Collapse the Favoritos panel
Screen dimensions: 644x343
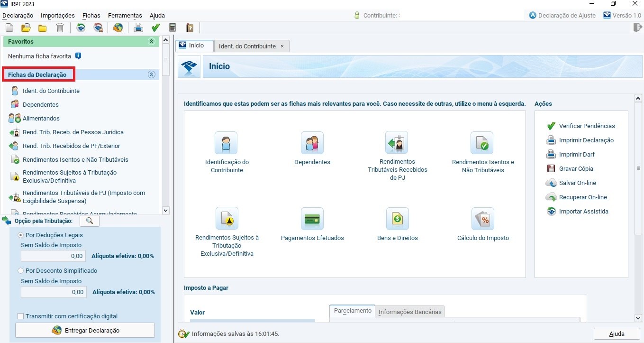tap(151, 42)
